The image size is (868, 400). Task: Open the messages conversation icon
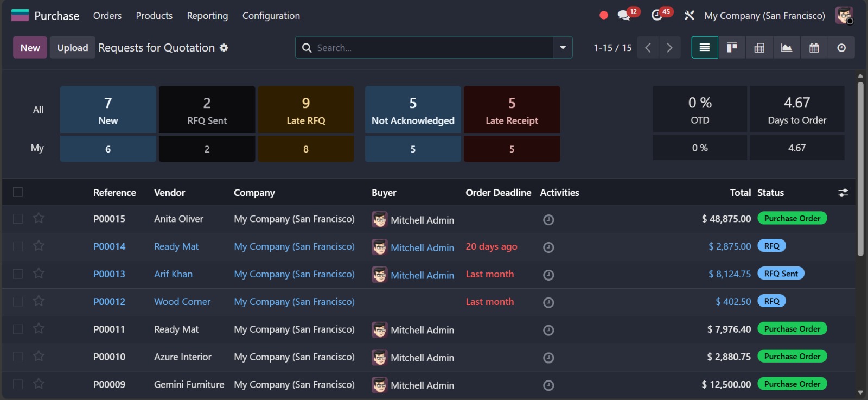pyautogui.click(x=624, y=16)
